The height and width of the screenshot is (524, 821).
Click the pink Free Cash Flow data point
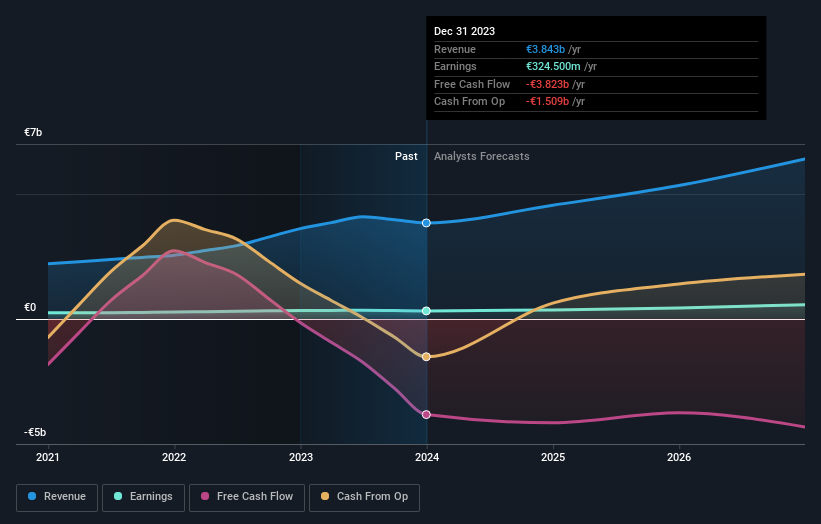426,415
